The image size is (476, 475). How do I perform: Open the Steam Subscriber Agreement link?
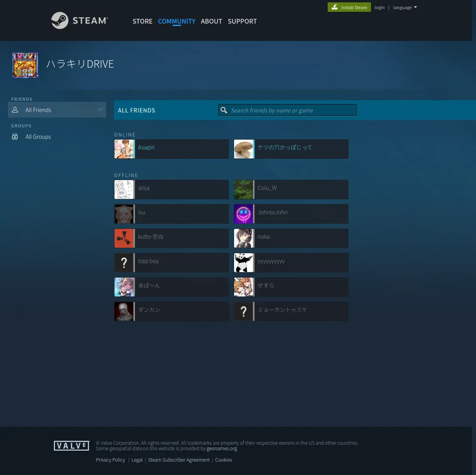click(179, 460)
